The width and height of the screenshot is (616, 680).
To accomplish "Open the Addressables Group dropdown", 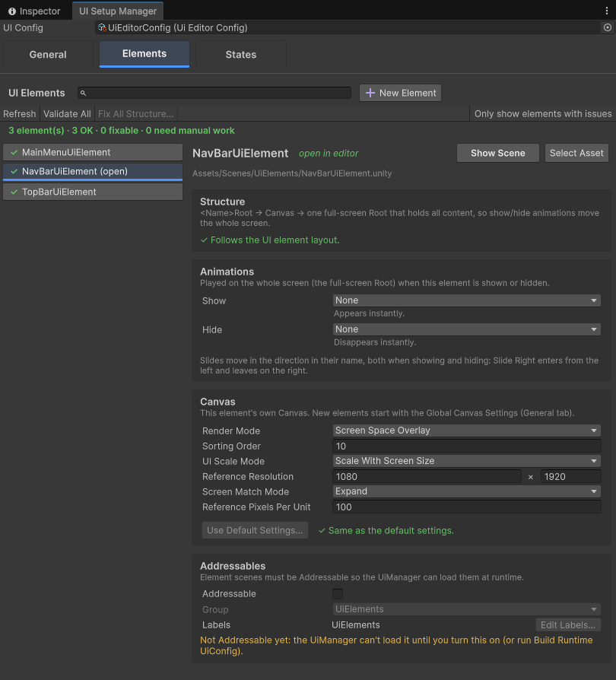I will click(466, 609).
